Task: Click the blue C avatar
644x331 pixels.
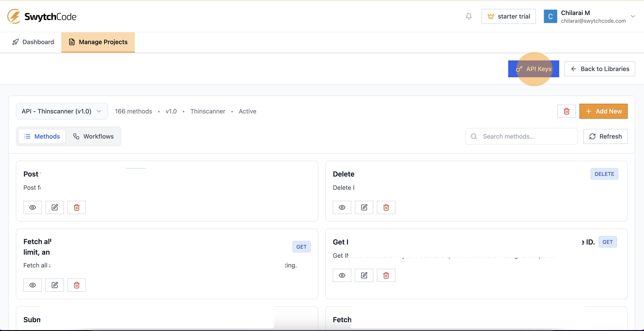Action: (550, 16)
